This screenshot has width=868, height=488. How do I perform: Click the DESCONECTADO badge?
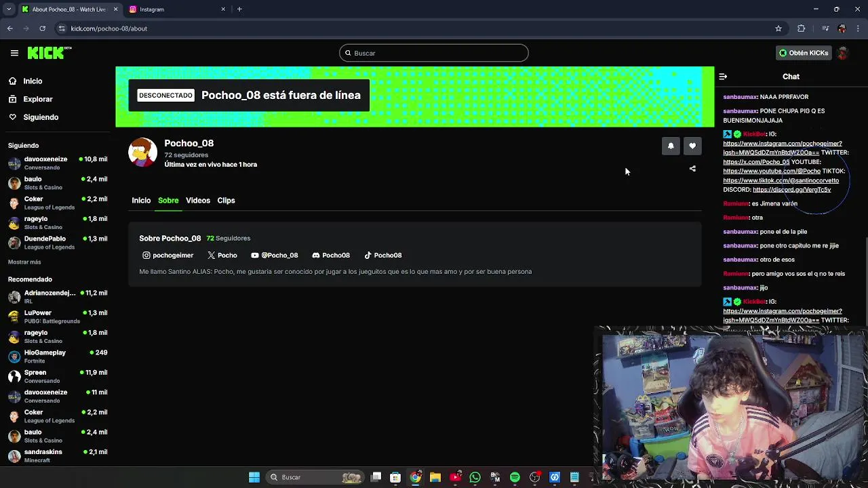165,96
